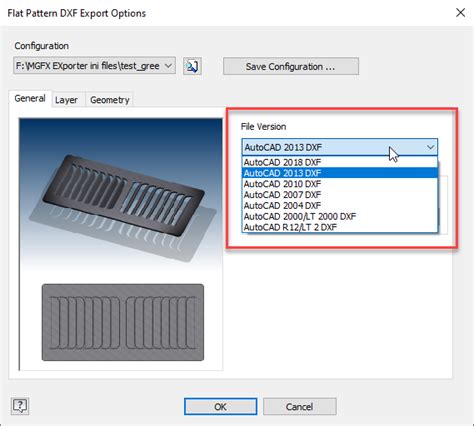Screen dimensions: 474x426
Task: Click the Save Configuration button
Action: click(x=291, y=66)
